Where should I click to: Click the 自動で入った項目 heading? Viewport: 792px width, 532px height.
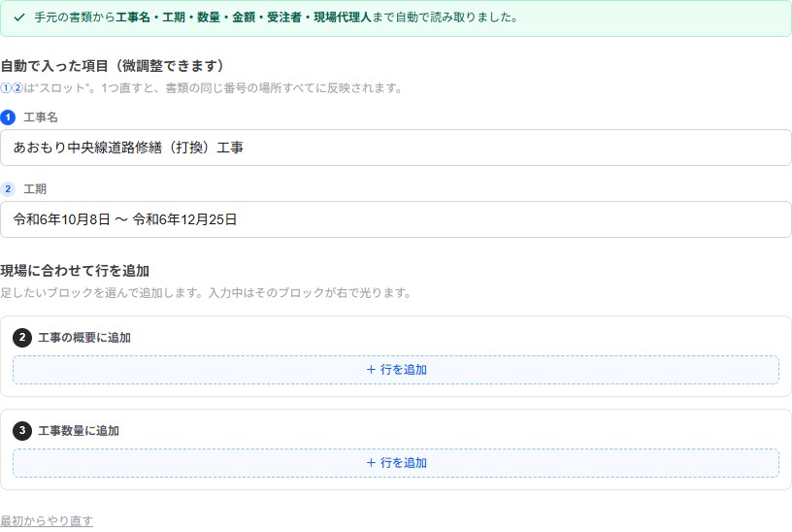tap(113, 66)
